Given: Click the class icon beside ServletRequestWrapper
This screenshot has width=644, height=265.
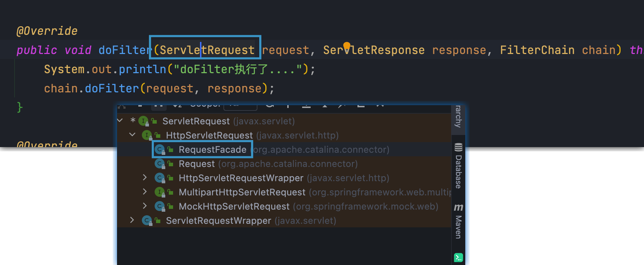Looking at the screenshot, I should 147,221.
